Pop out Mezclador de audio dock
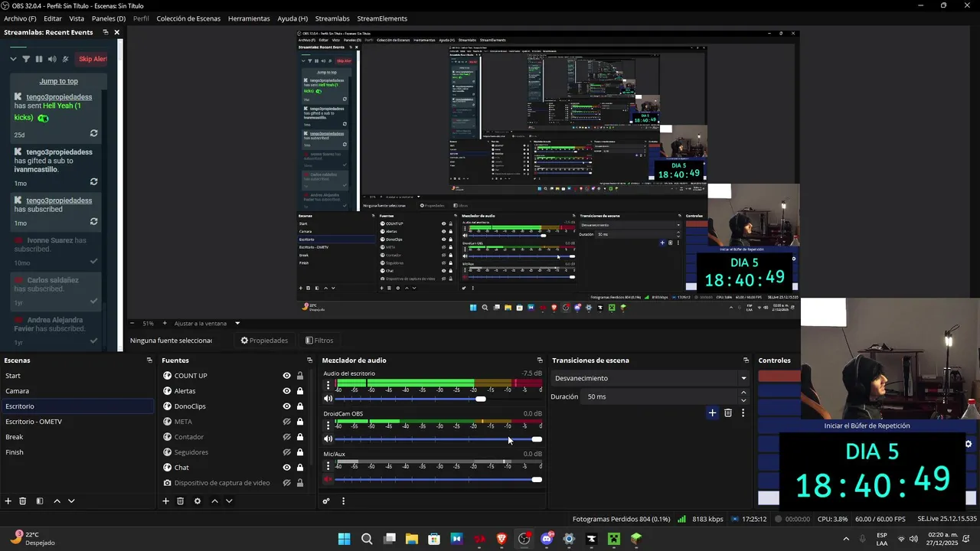This screenshot has height=551, width=980. (x=540, y=360)
